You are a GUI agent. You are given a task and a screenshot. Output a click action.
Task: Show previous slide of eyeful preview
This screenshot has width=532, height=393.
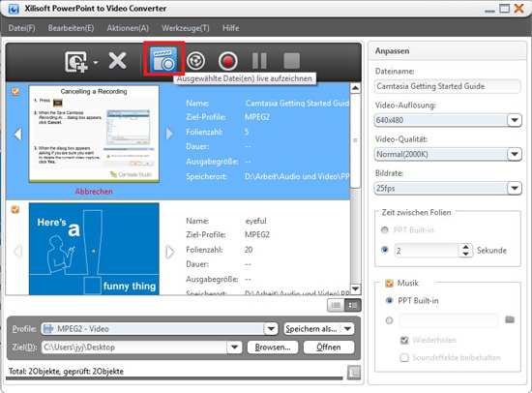(x=17, y=252)
